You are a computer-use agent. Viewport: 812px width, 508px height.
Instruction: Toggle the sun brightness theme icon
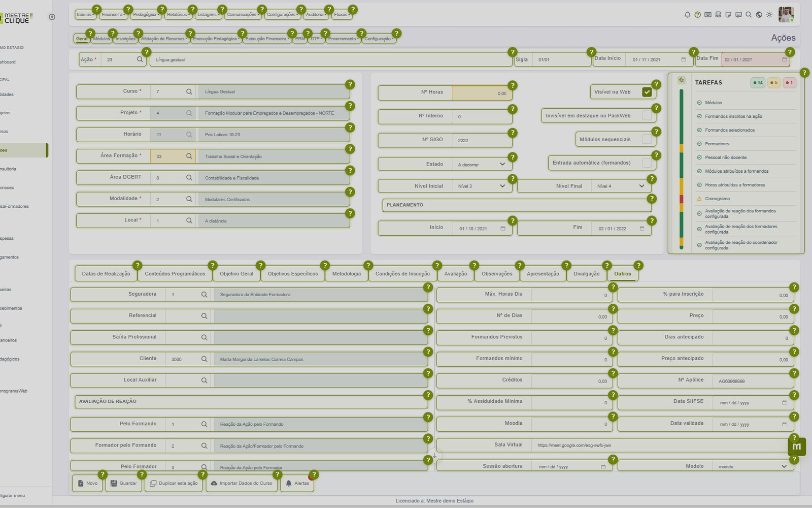pos(769,15)
